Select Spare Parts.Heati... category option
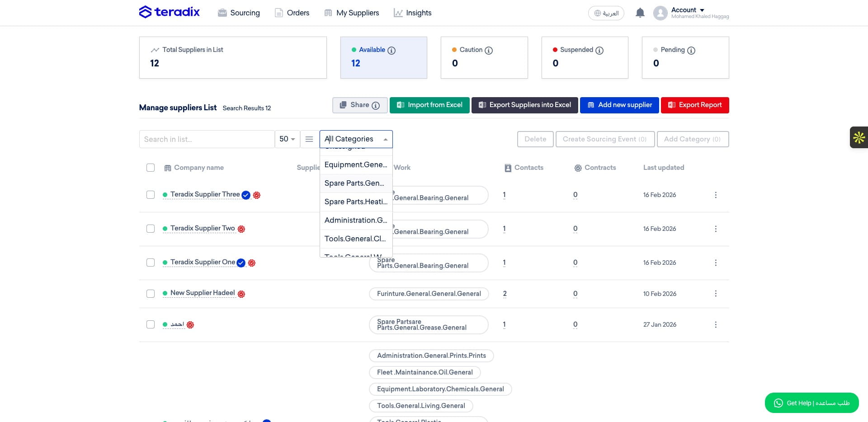 click(x=356, y=202)
